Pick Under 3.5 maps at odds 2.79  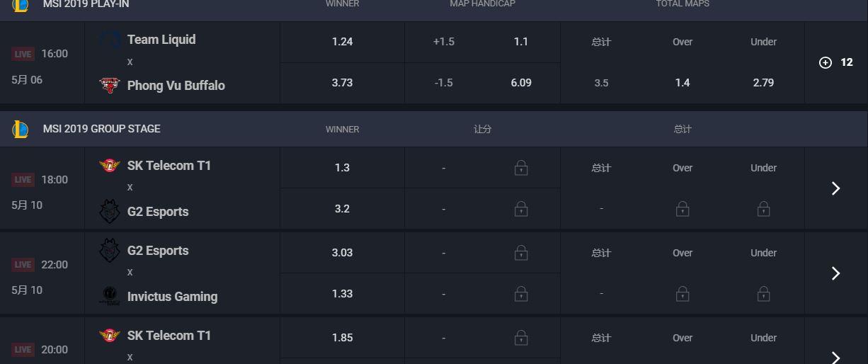(x=763, y=83)
